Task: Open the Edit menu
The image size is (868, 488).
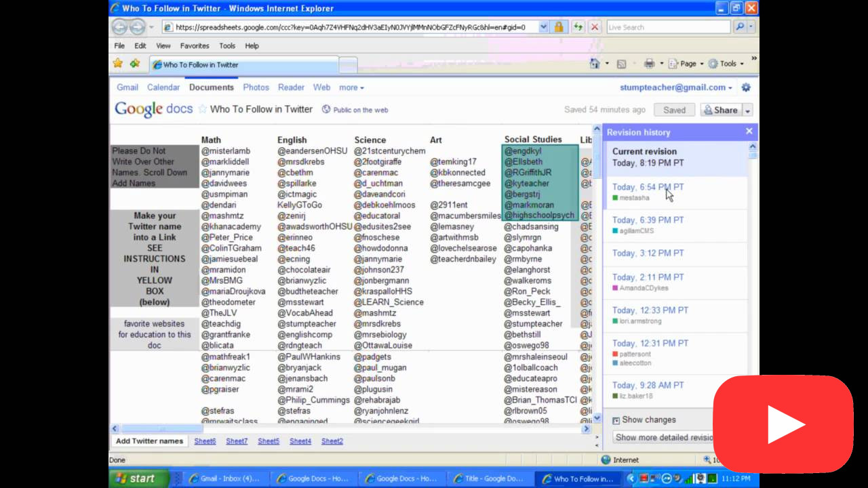Action: click(140, 45)
